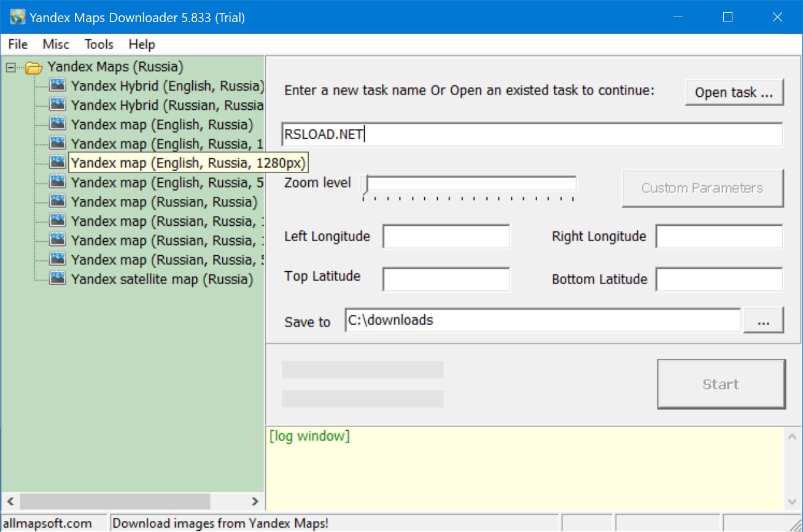This screenshot has width=803, height=532.
Task: Click into the Top Latitude field
Action: 446,279
